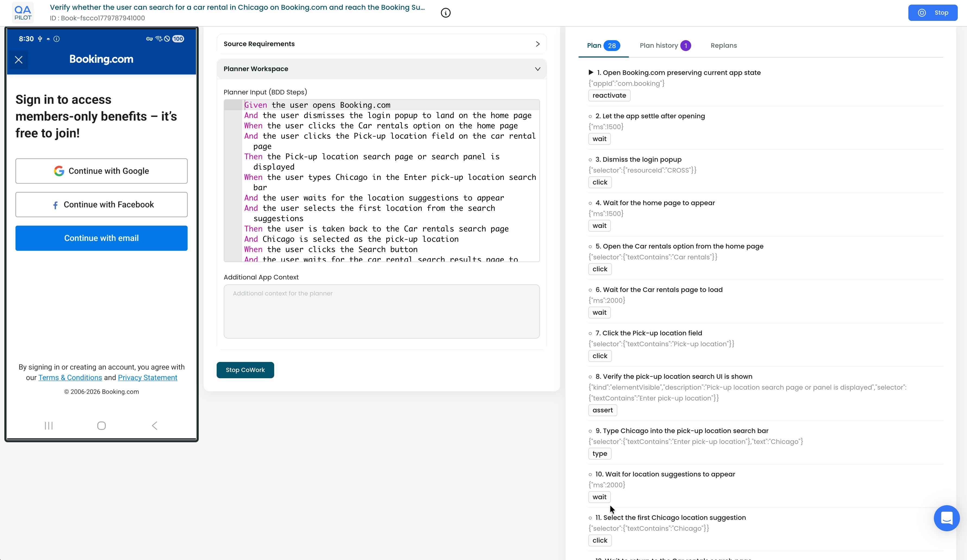Tap the VPN key icon in status bar
Viewport: 967px width, 560px height.
(x=149, y=39)
